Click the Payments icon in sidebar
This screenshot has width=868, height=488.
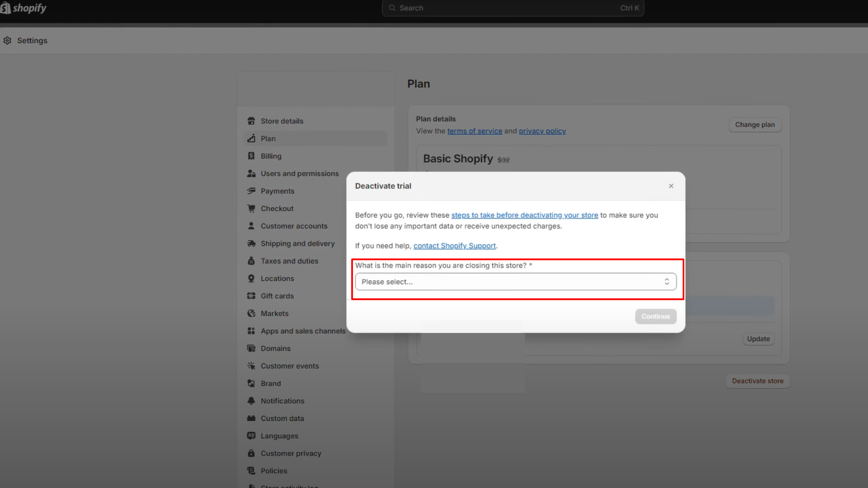252,191
